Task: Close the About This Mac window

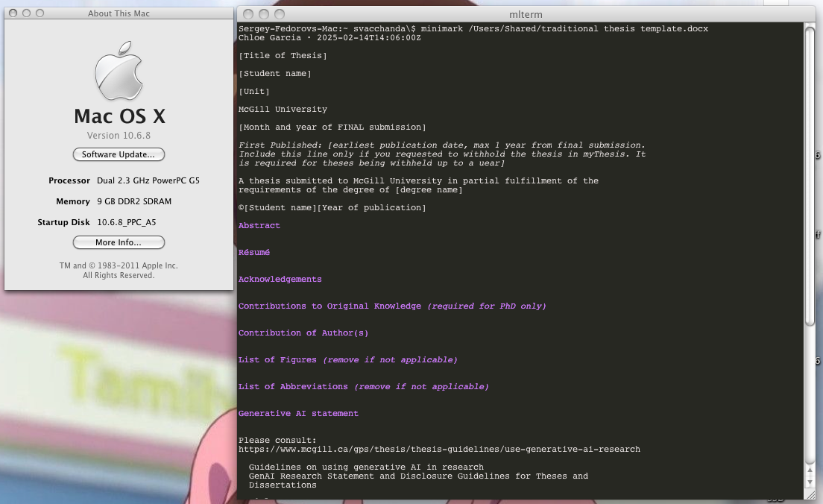Action: coord(13,13)
